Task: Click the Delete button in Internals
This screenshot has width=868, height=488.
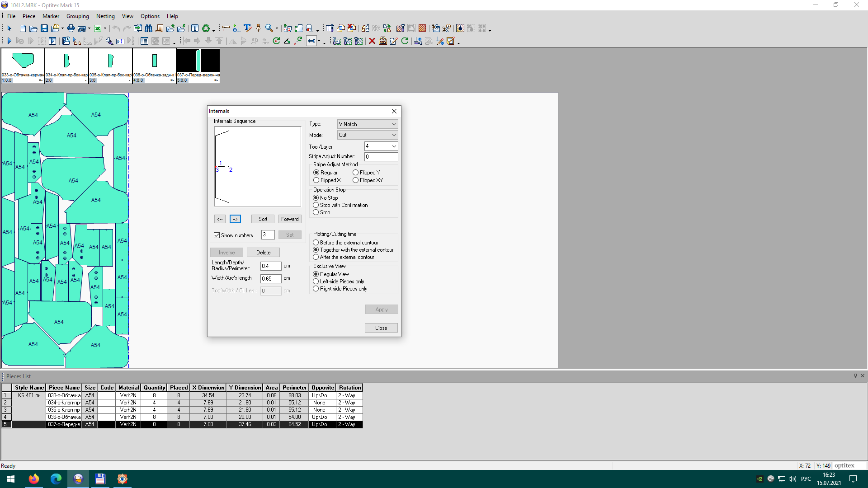Action: [263, 253]
